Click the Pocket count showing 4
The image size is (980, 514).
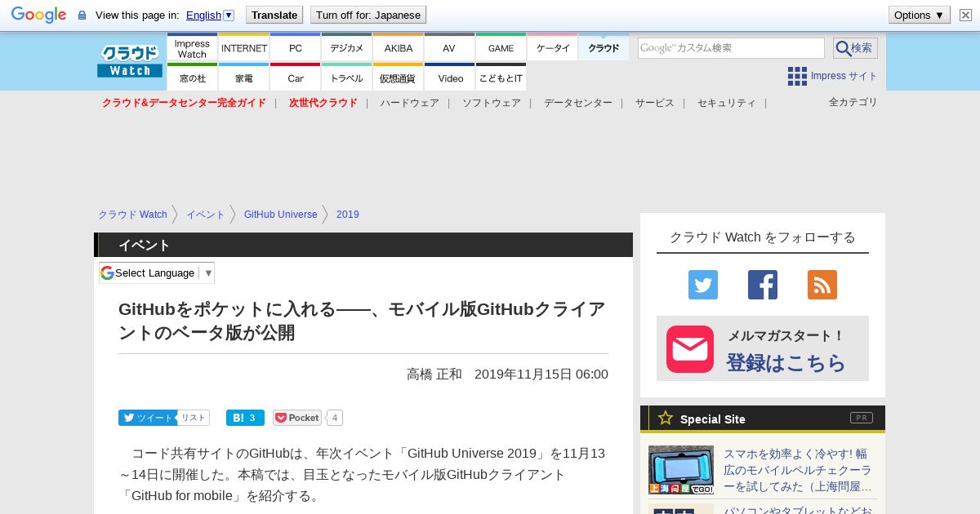click(x=335, y=418)
